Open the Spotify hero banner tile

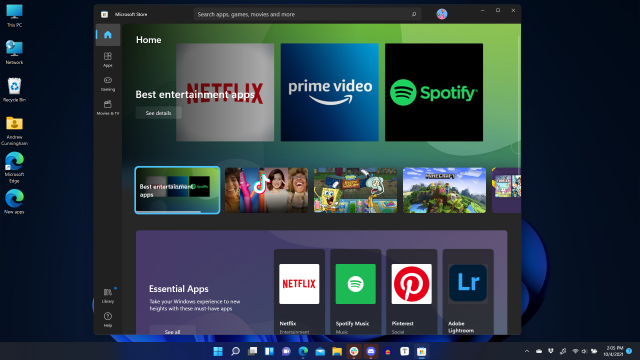[434, 92]
